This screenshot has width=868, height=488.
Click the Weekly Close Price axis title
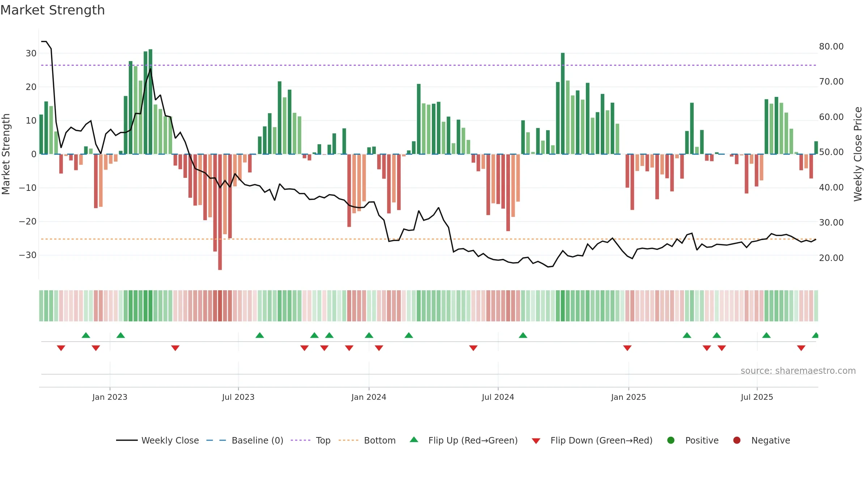coord(858,154)
